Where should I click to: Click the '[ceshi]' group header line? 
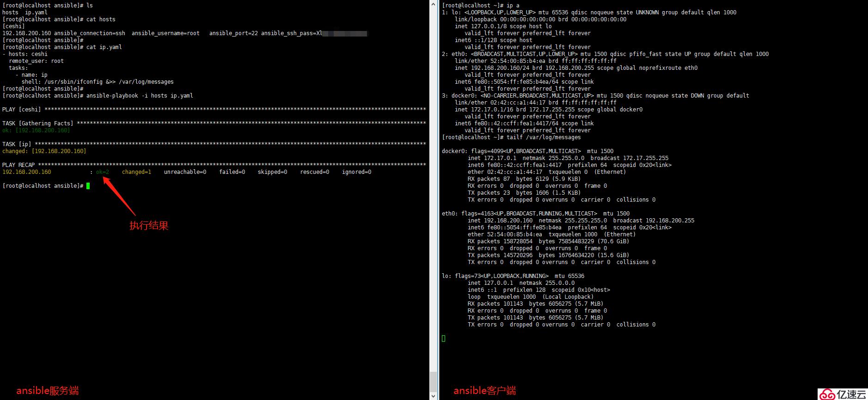(x=13, y=26)
